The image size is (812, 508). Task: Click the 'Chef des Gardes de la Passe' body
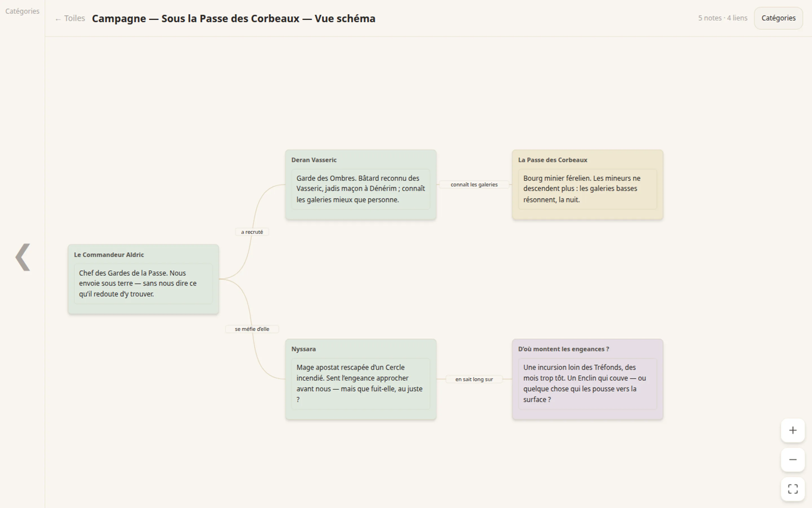click(x=143, y=284)
